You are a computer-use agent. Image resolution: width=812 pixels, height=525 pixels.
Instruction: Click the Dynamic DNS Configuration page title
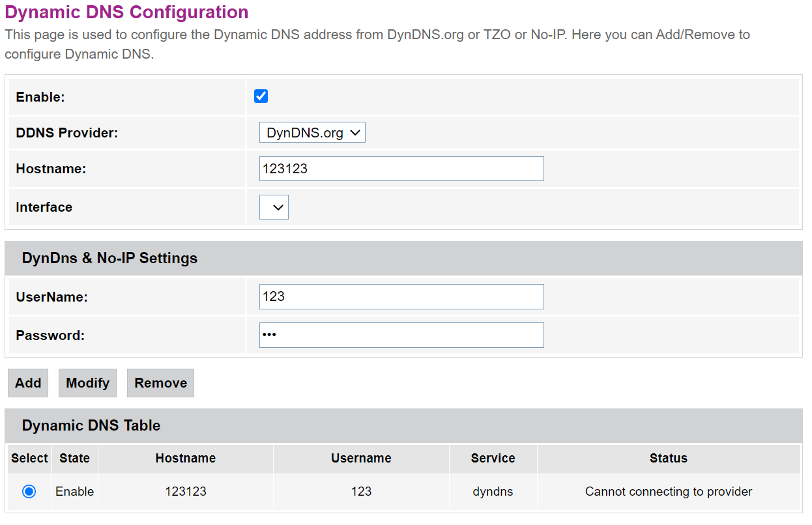tap(126, 12)
